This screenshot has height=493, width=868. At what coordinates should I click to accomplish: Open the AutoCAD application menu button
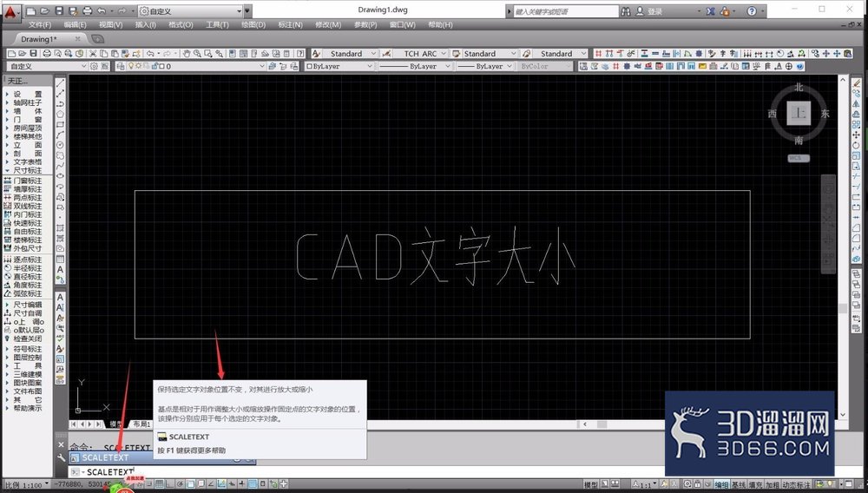10,11
